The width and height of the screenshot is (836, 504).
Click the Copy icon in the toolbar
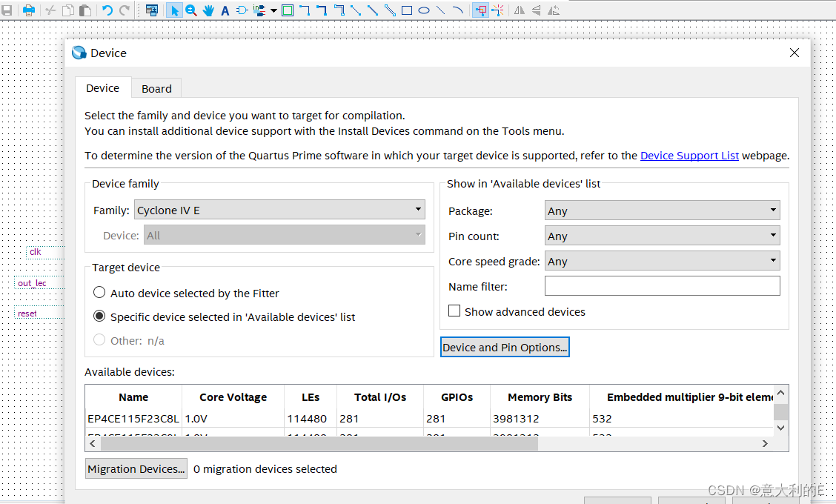tap(67, 10)
